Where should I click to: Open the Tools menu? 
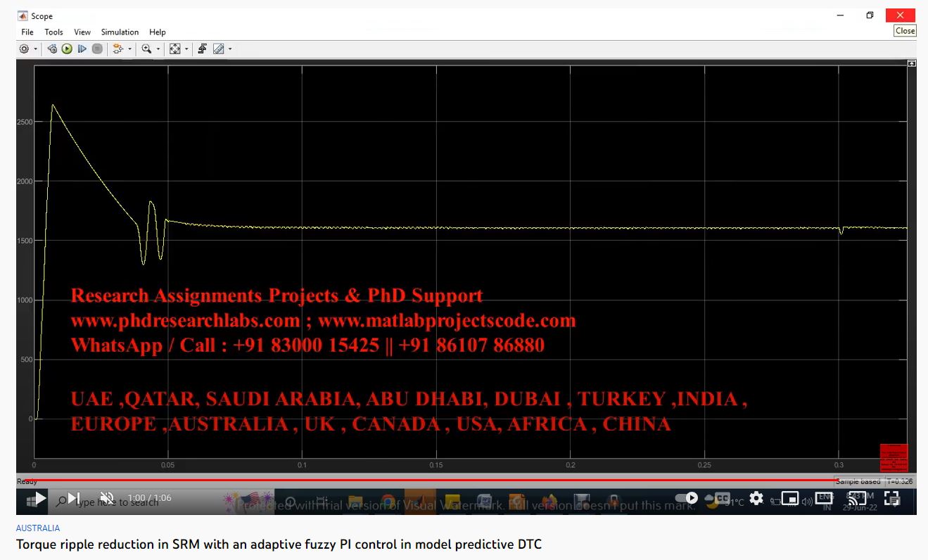[x=53, y=32]
